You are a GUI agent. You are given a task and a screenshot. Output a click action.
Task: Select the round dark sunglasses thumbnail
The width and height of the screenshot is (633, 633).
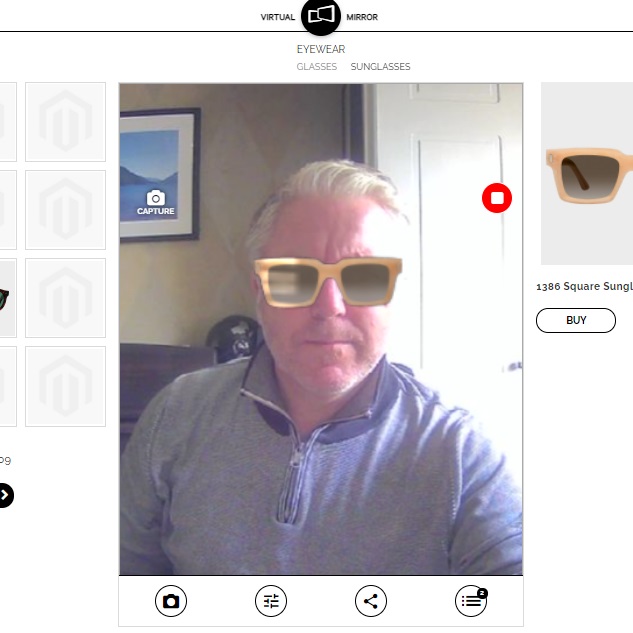(x=8, y=298)
